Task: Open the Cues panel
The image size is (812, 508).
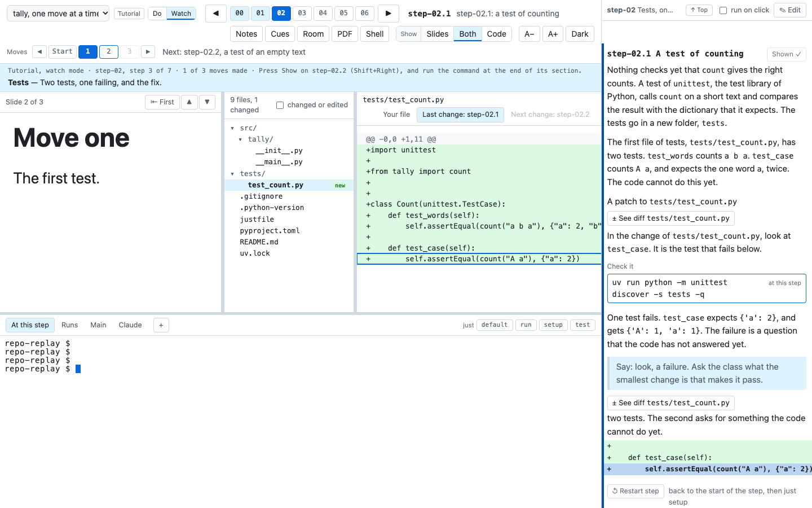Action: [x=280, y=34]
